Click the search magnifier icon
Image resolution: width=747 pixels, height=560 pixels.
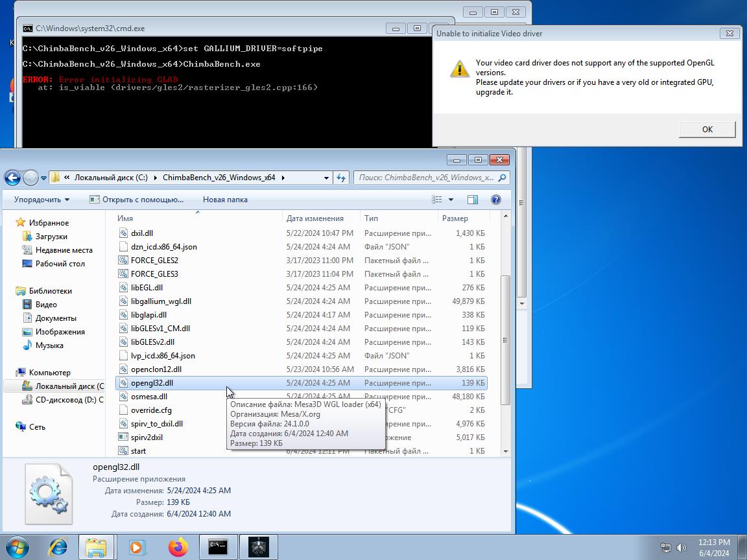click(502, 178)
